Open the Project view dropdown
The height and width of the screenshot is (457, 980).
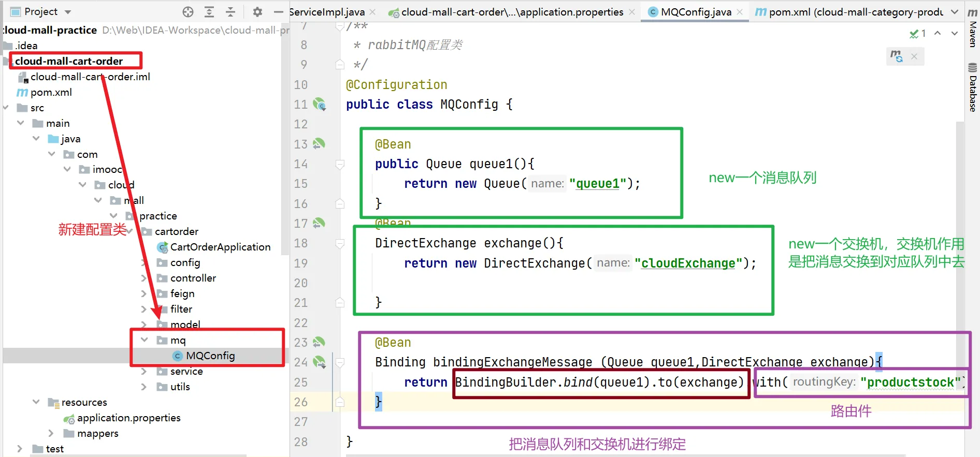point(68,12)
